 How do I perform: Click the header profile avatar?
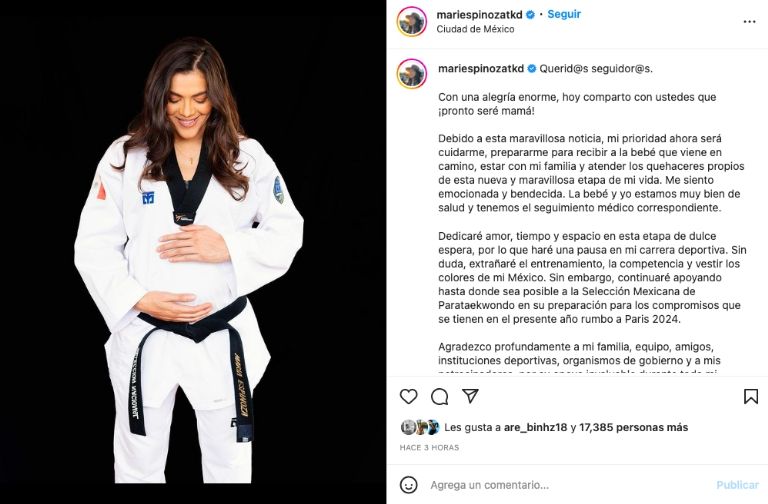coord(411,22)
